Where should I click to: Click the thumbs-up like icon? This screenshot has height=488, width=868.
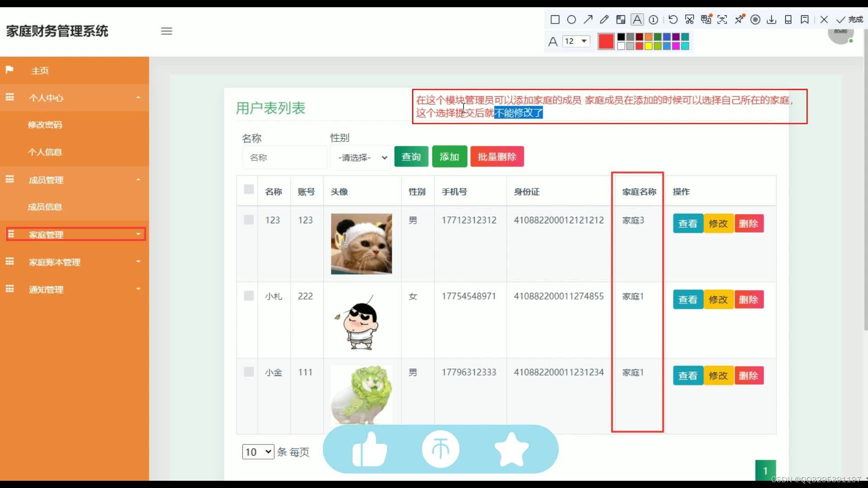click(369, 449)
